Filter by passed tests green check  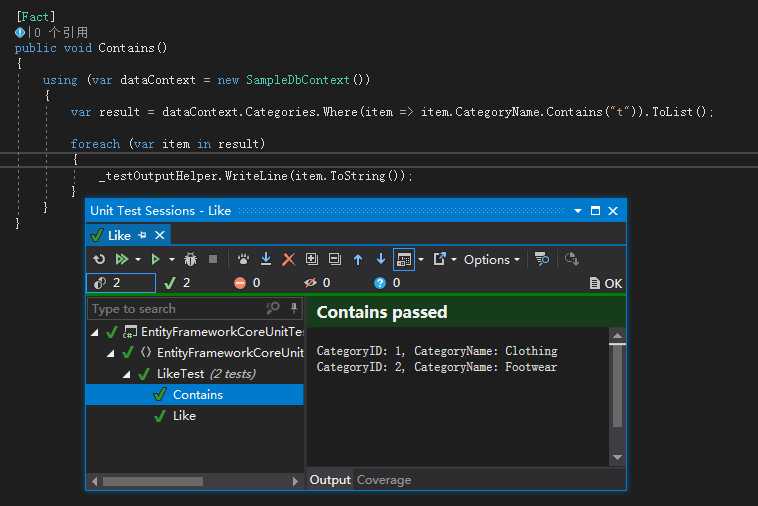177,283
